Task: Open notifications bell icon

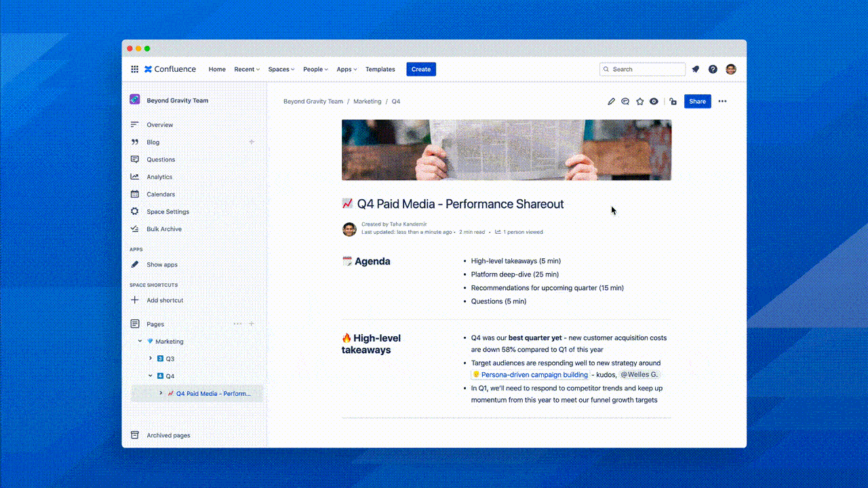Action: click(x=695, y=69)
